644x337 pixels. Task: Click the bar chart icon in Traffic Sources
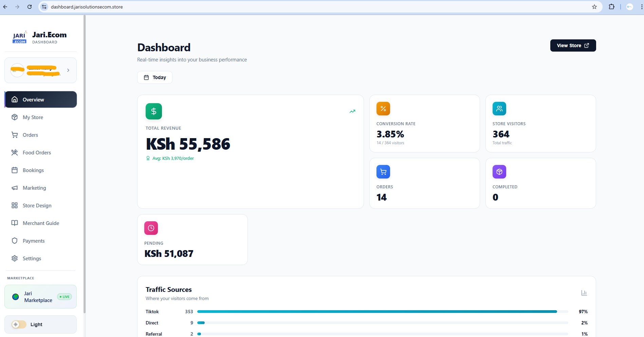point(584,293)
